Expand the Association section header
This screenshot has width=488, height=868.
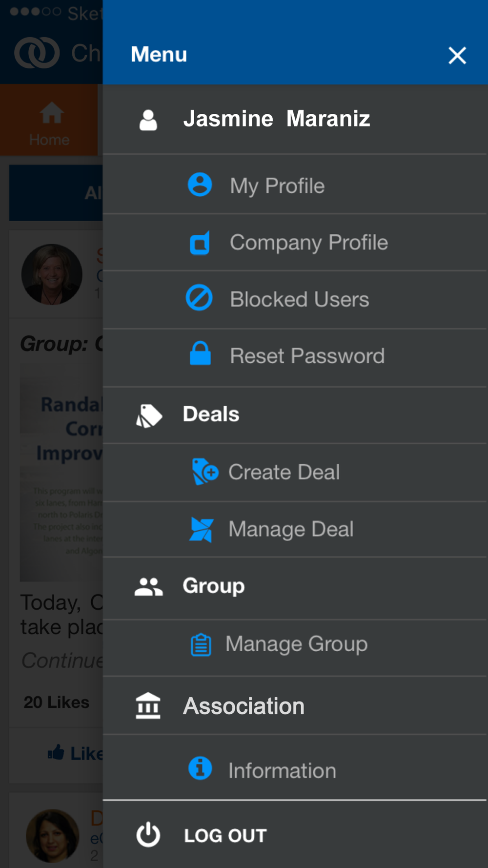coord(244,706)
